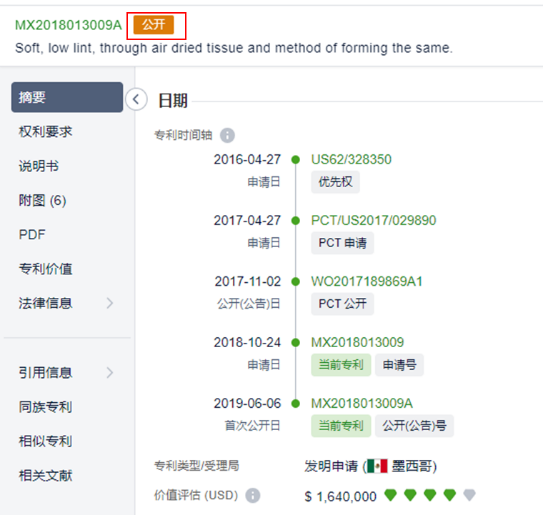Expand the 法律信息 submenu arrow
The width and height of the screenshot is (543, 515).
click(110, 303)
